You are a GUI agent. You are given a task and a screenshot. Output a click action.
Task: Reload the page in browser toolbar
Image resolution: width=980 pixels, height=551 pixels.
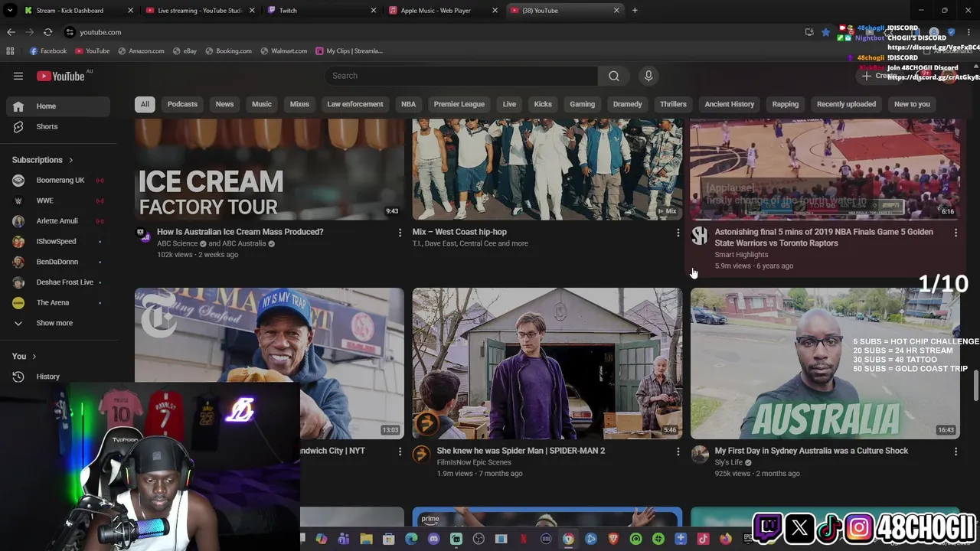[x=47, y=32]
